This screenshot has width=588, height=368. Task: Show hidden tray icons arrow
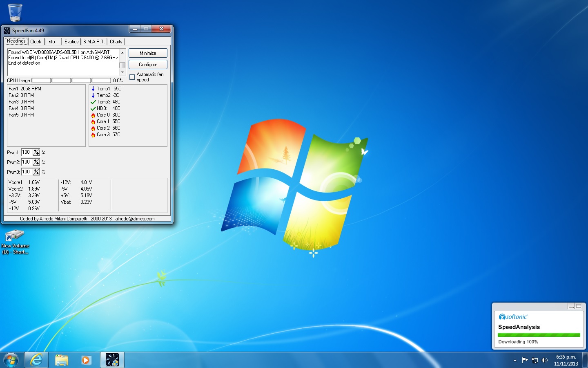point(515,360)
